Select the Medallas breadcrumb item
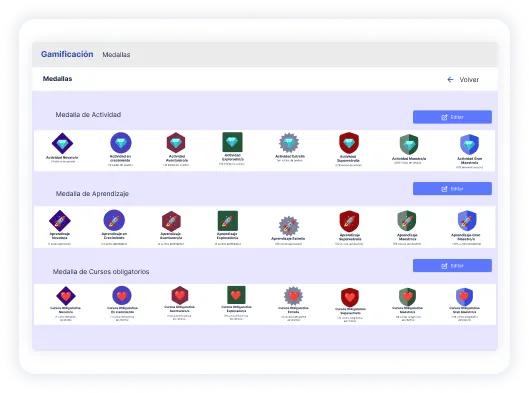 116,55
